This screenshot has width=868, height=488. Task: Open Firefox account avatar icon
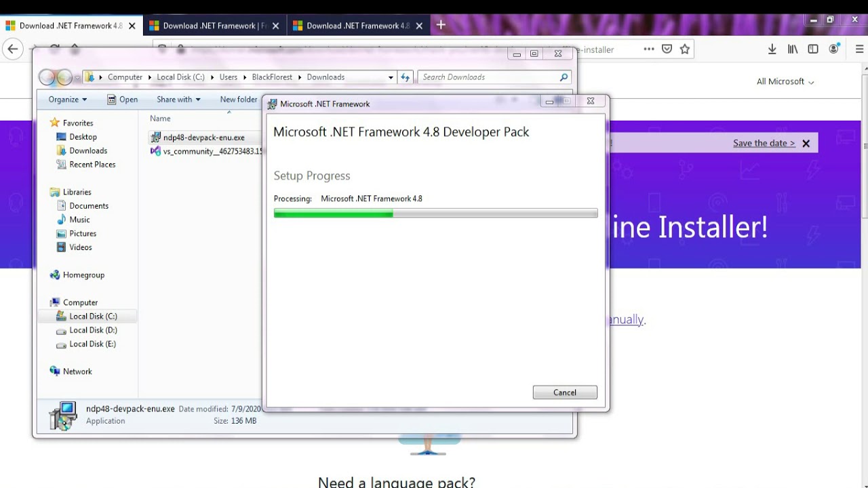(x=834, y=49)
